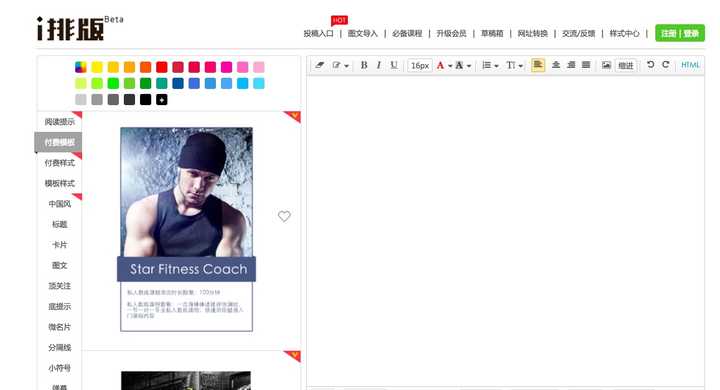Toggle bold formatting
The height and width of the screenshot is (390, 720).
coord(364,65)
